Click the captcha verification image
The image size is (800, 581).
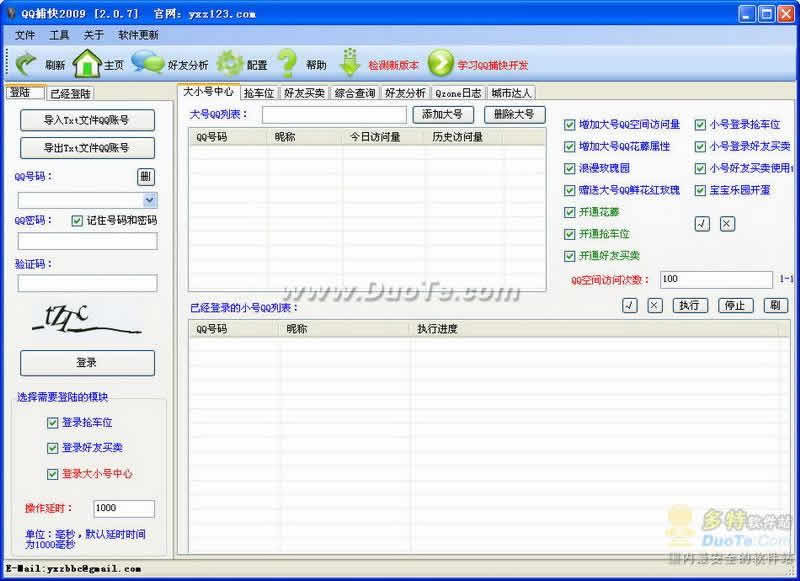point(86,320)
